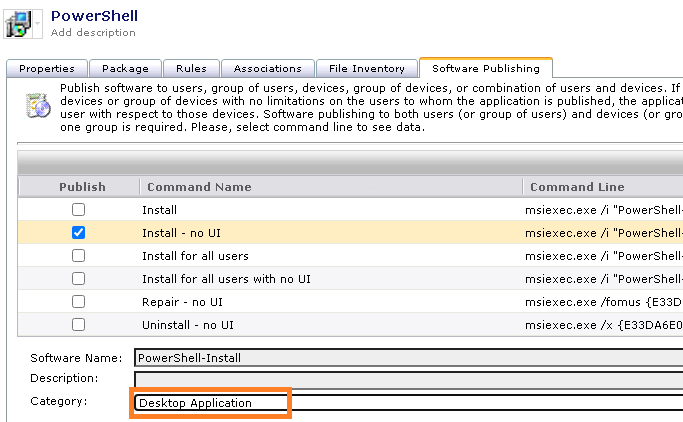The width and height of the screenshot is (683, 422).
Task: Uncheck the Install - no UI checkbox
Action: pos(78,233)
